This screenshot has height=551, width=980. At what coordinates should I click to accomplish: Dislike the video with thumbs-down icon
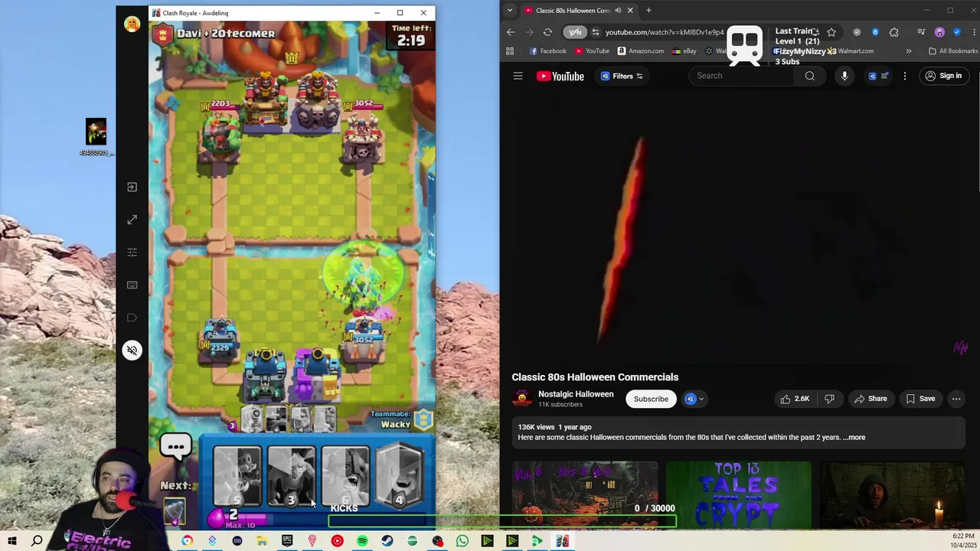pyautogui.click(x=829, y=399)
